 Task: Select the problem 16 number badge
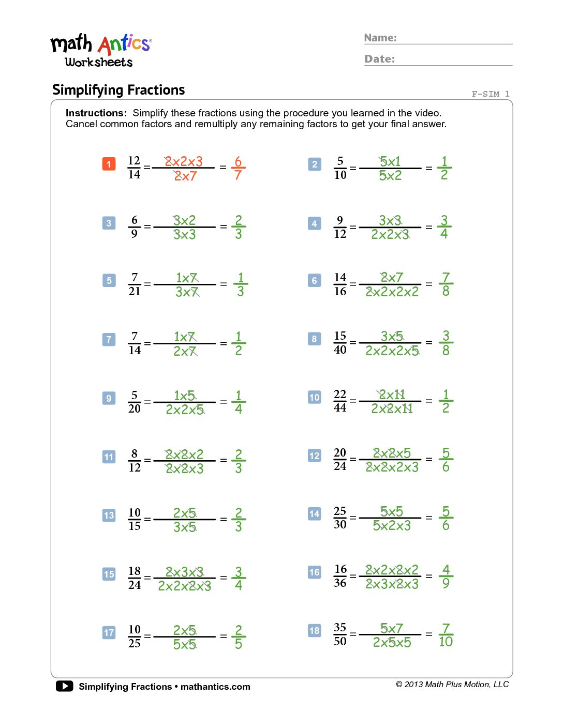(x=315, y=572)
